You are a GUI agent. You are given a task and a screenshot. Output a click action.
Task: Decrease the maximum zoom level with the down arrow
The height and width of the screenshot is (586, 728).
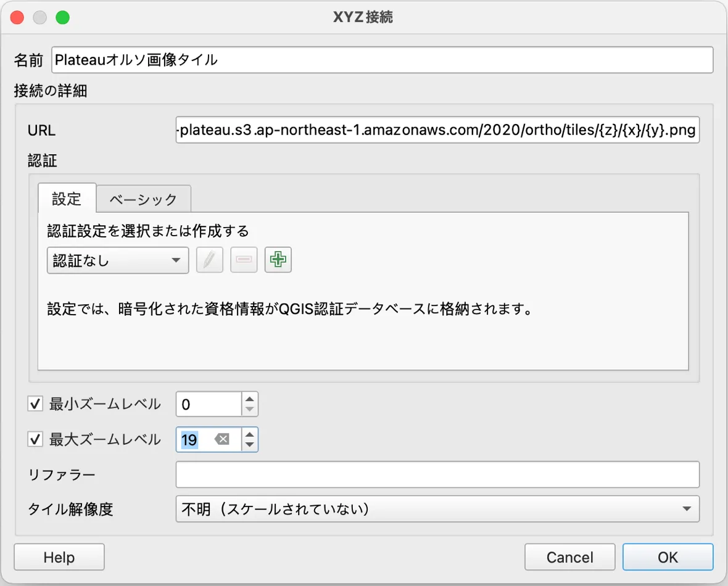[251, 444]
